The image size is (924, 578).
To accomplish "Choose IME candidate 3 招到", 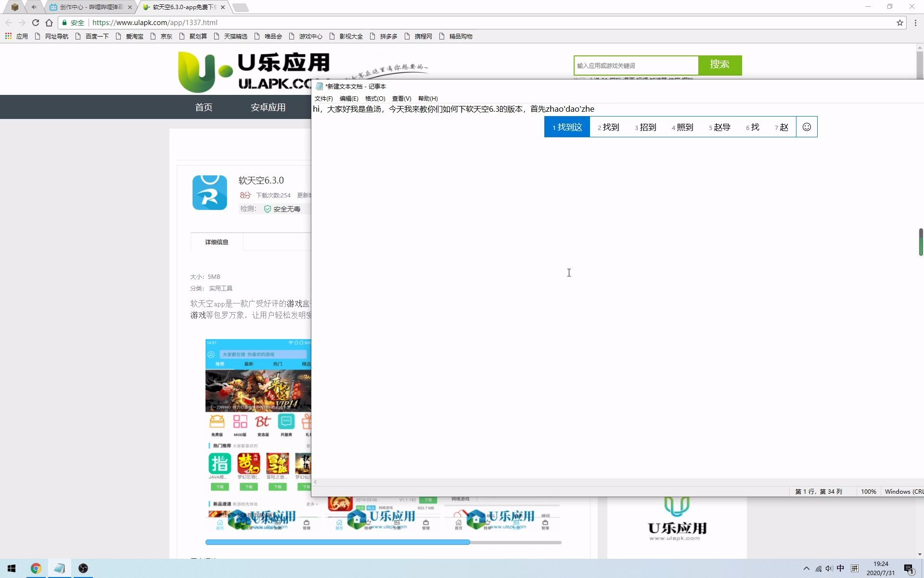I will pyautogui.click(x=645, y=127).
